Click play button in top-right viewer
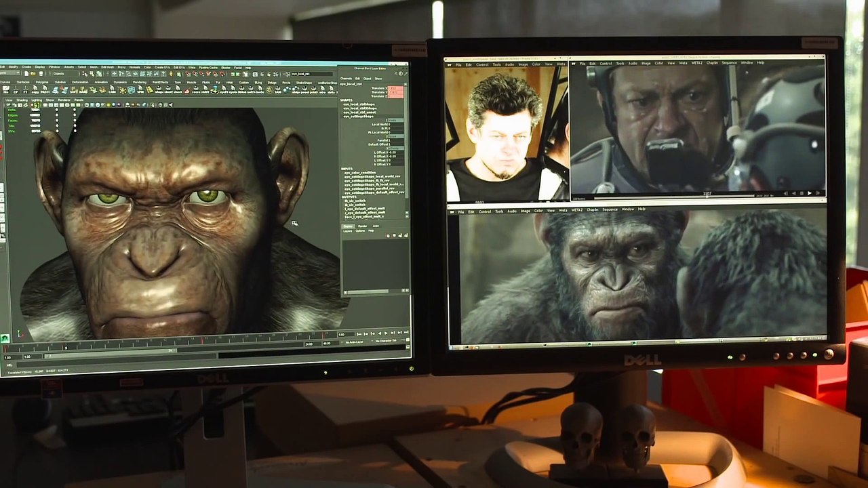 [809, 193]
